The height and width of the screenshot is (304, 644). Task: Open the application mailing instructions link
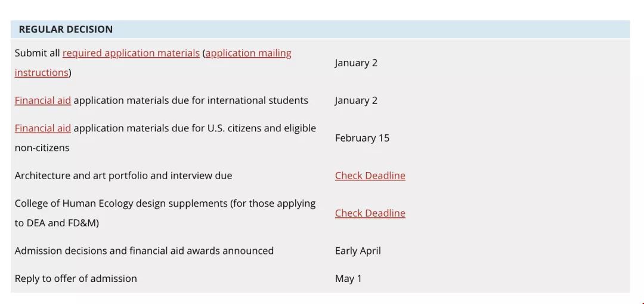[248, 53]
